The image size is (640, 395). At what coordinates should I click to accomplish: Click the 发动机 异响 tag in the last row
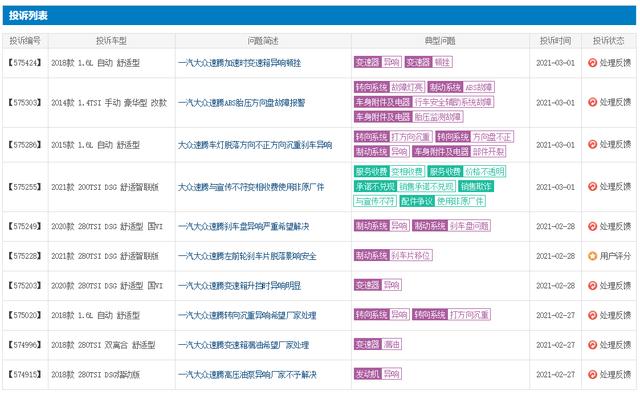[x=378, y=374]
